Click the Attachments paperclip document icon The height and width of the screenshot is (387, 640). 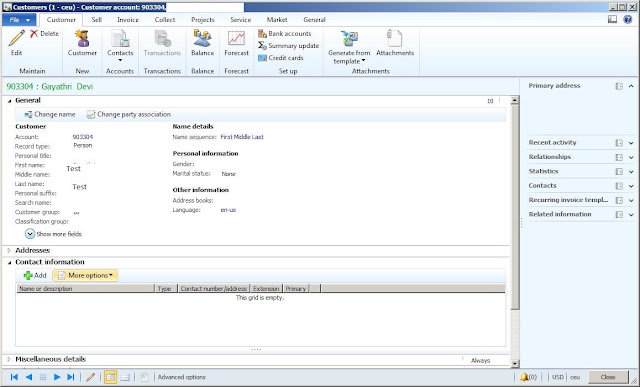coord(395,38)
